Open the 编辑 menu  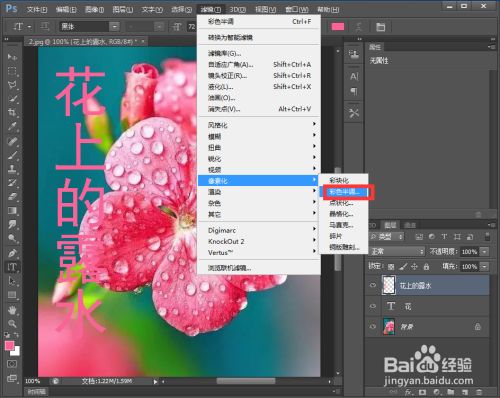click(x=66, y=9)
